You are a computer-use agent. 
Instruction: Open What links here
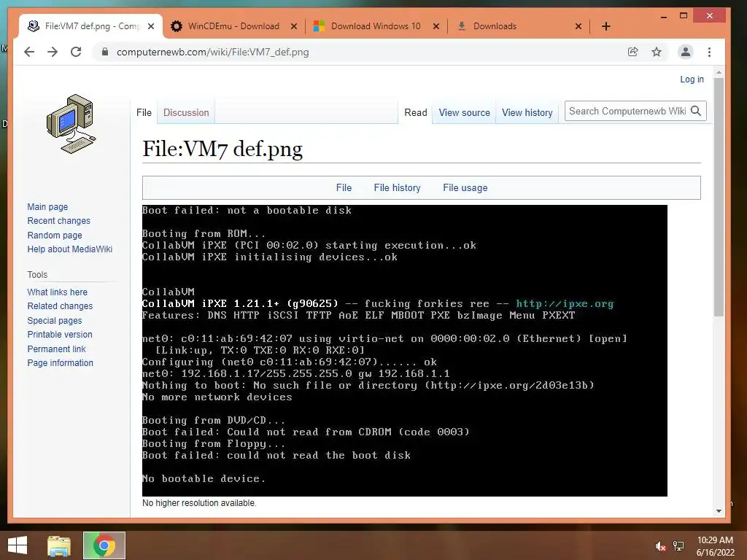(x=57, y=292)
